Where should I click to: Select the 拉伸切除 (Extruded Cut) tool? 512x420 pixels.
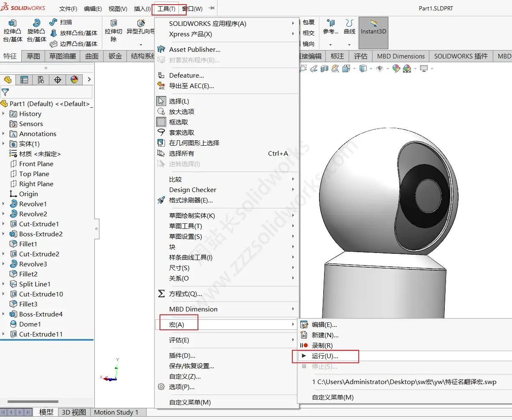113,28
